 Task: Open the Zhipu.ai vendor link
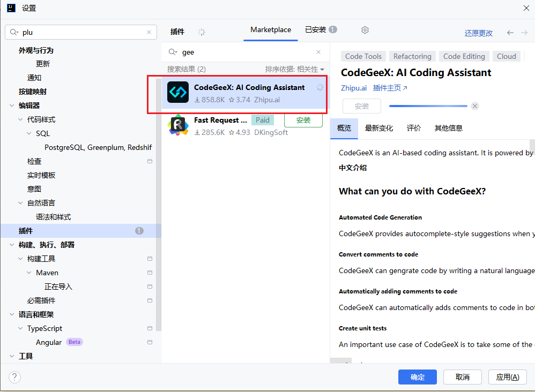(353, 88)
